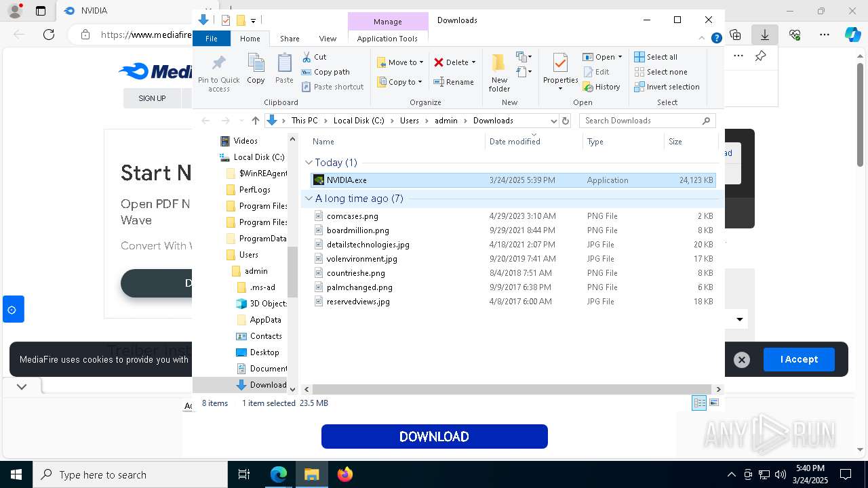Open the Copilot icon in Edge
This screenshot has height=488, width=868.
[x=852, y=35]
